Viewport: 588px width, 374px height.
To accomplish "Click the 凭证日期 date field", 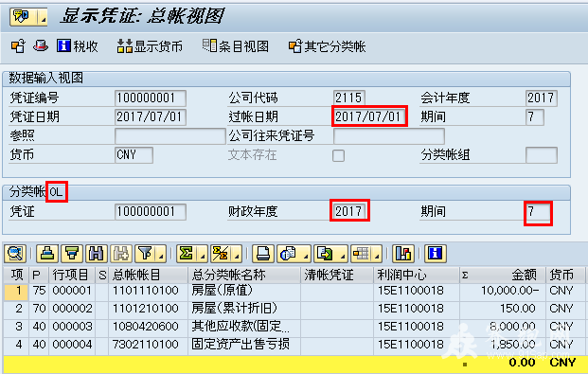I will [151, 117].
